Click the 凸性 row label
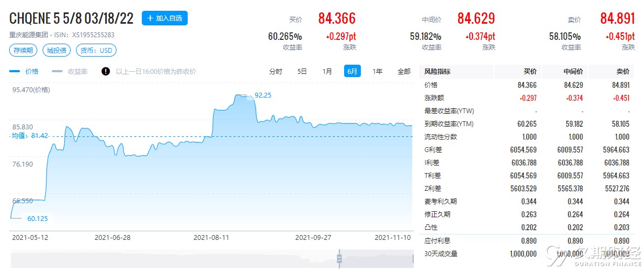The height and width of the screenshot is (269, 644). [x=431, y=227]
